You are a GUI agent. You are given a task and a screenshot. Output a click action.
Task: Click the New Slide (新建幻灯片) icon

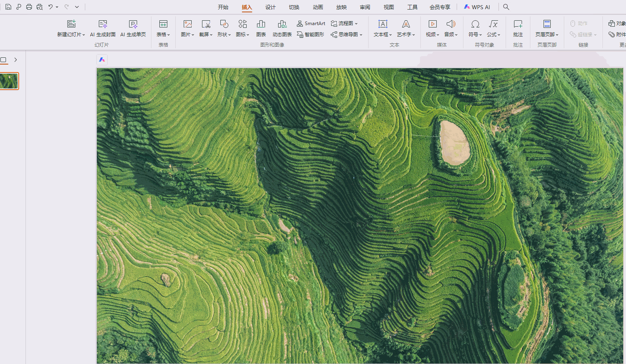point(71,24)
